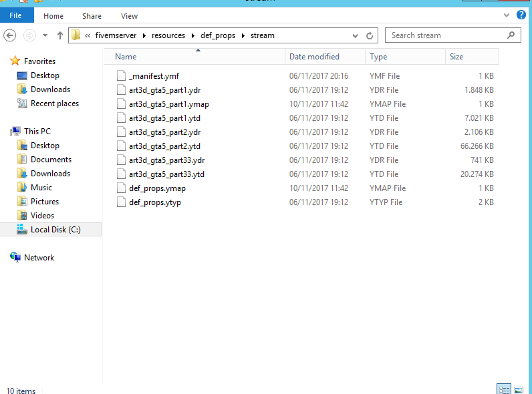This screenshot has height=394, width=532.
Task: Click the def_props.ymap file icon
Action: (121, 188)
